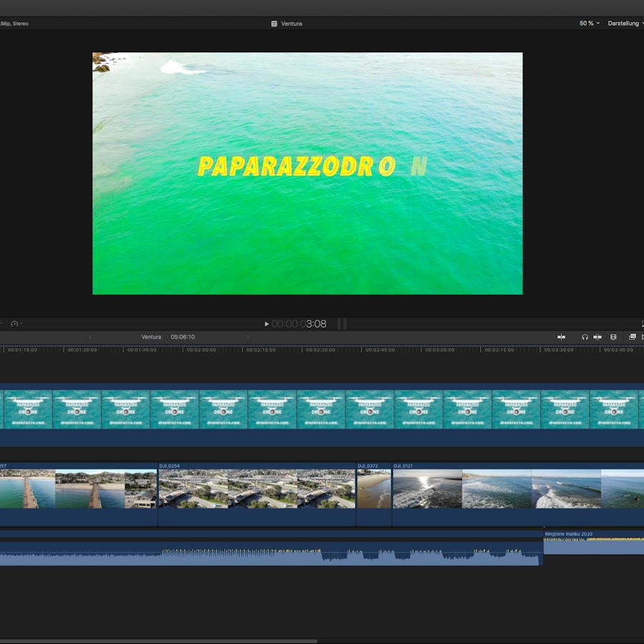Image resolution: width=644 pixels, height=644 pixels.
Task: Click the Ventura project name in timeline header
Action: coord(151,337)
